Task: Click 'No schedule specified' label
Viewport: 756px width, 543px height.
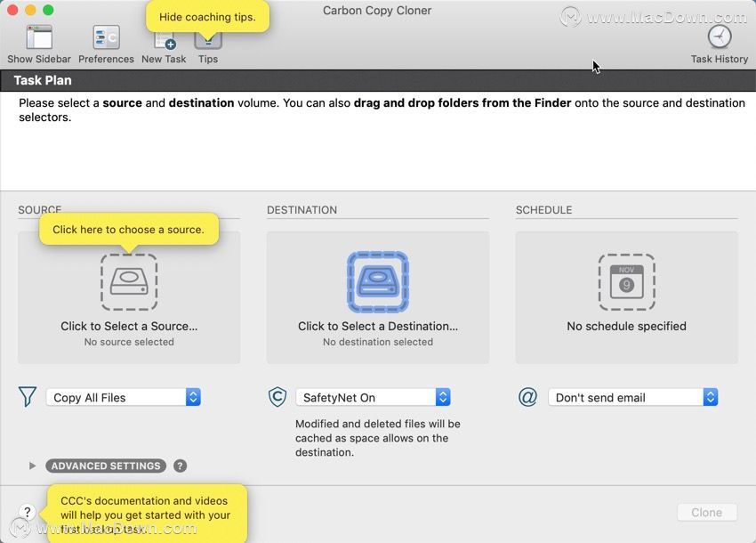Action: [x=626, y=327]
